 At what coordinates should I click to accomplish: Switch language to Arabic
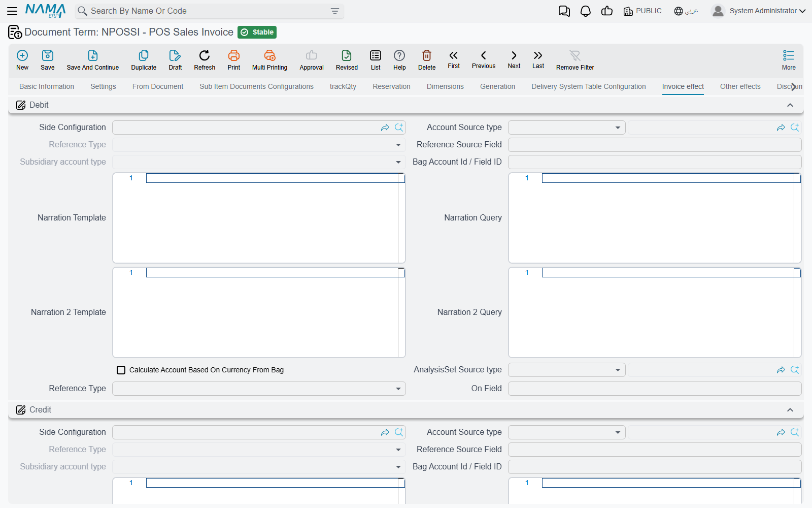click(686, 11)
